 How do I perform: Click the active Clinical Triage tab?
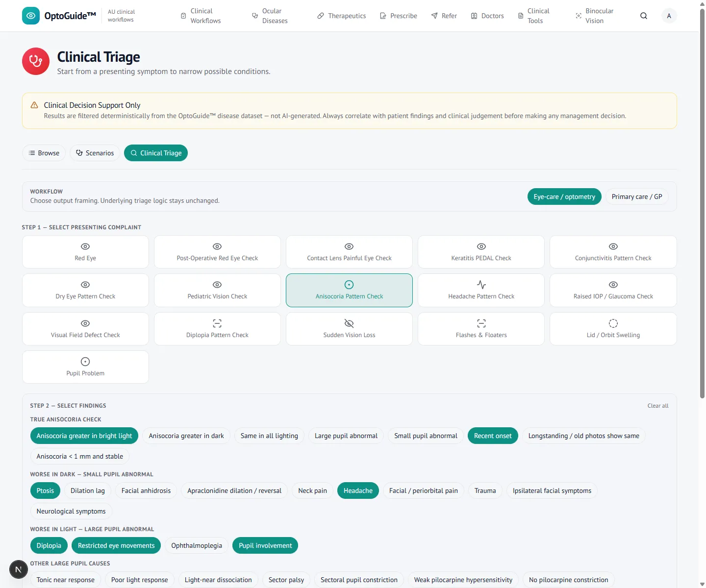point(156,153)
